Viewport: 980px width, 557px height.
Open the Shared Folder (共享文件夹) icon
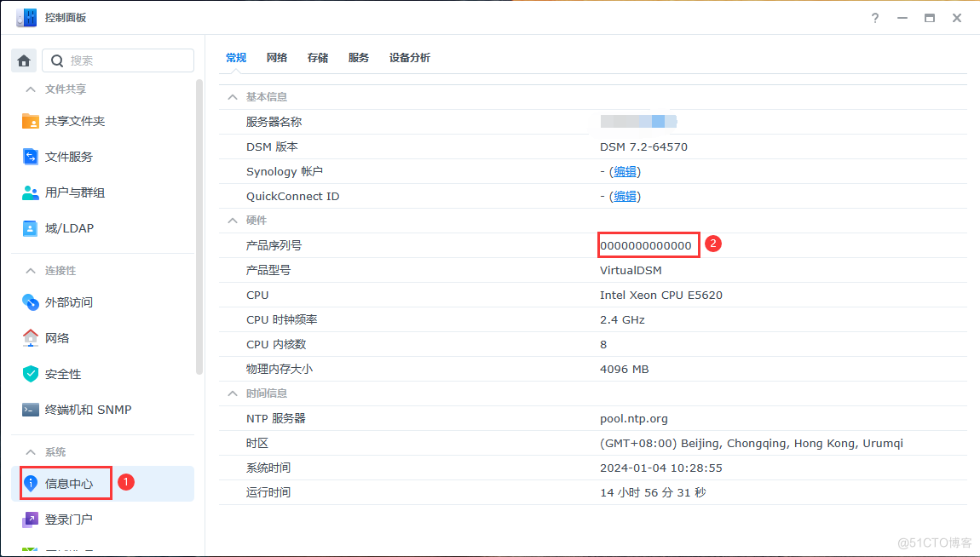(30, 121)
